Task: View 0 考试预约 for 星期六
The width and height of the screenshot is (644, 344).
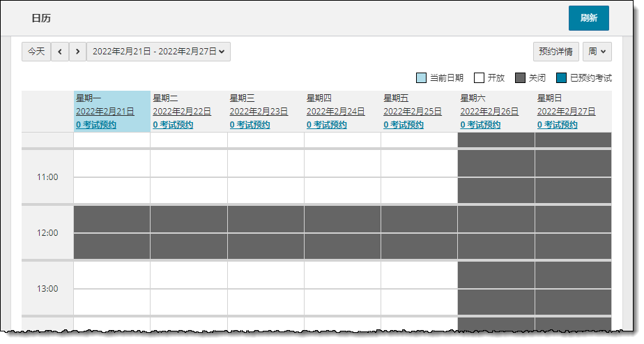Action: click(x=480, y=124)
